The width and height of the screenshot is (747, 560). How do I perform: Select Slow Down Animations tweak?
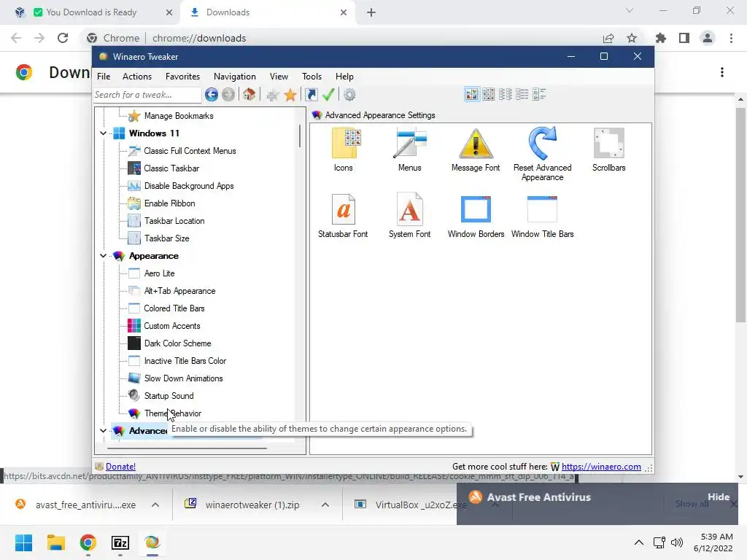[183, 378]
